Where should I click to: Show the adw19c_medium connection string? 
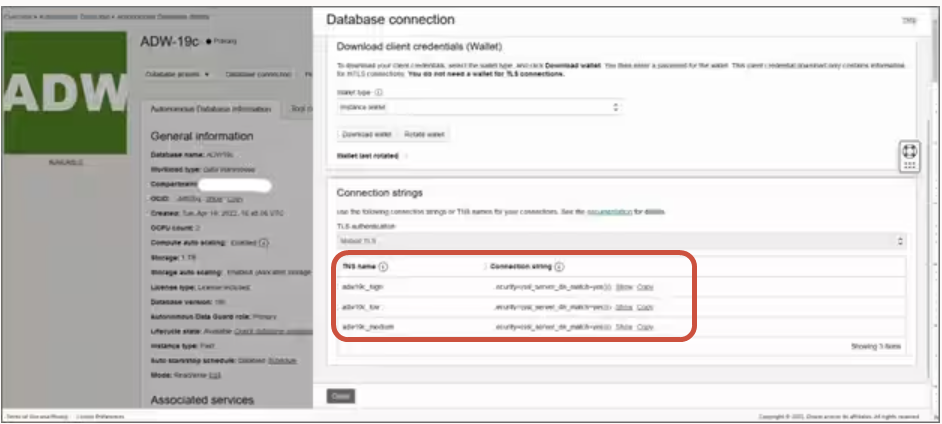point(624,327)
